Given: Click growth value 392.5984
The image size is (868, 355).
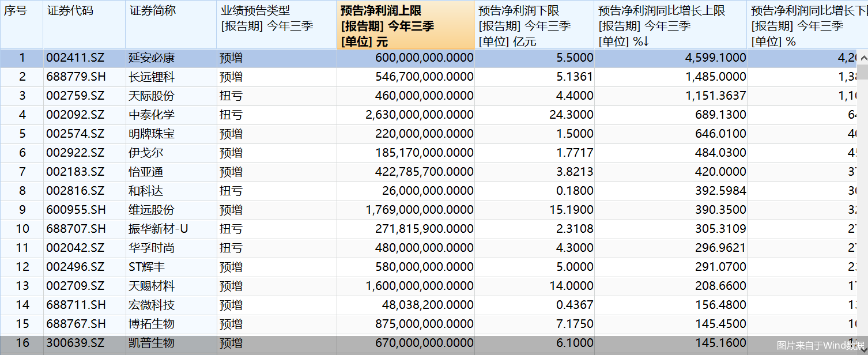Looking at the screenshot, I should (x=720, y=191).
